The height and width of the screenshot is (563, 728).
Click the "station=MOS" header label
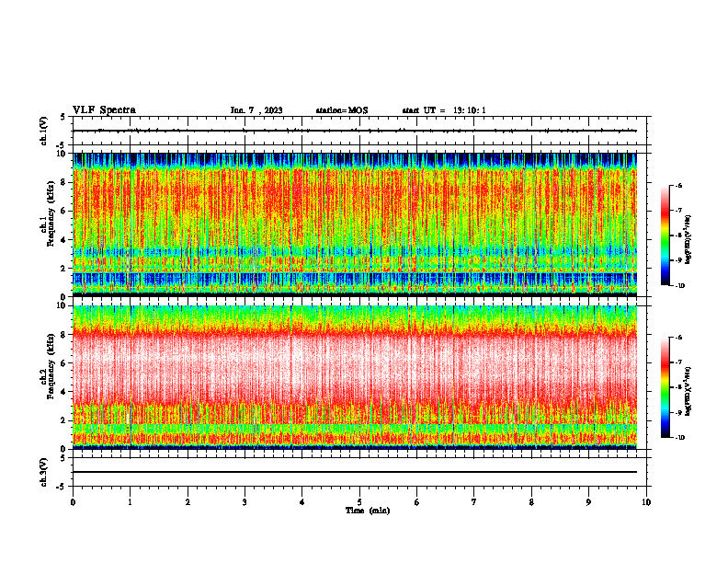342,110
